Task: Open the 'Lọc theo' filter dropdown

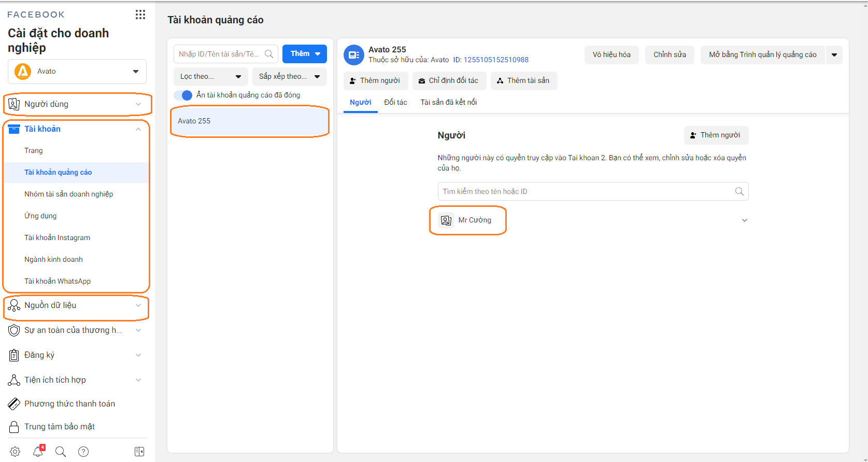Action: click(210, 77)
